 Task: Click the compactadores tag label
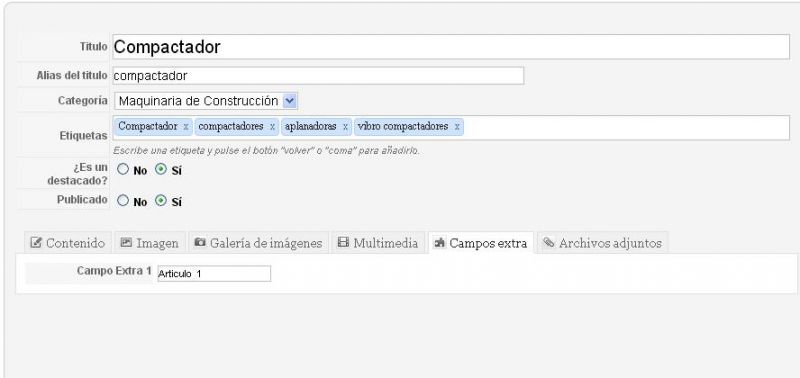[x=231, y=126]
